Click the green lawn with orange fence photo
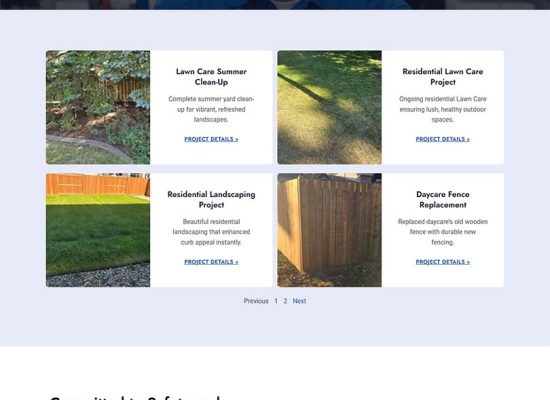The width and height of the screenshot is (550, 400). pyautogui.click(x=98, y=230)
